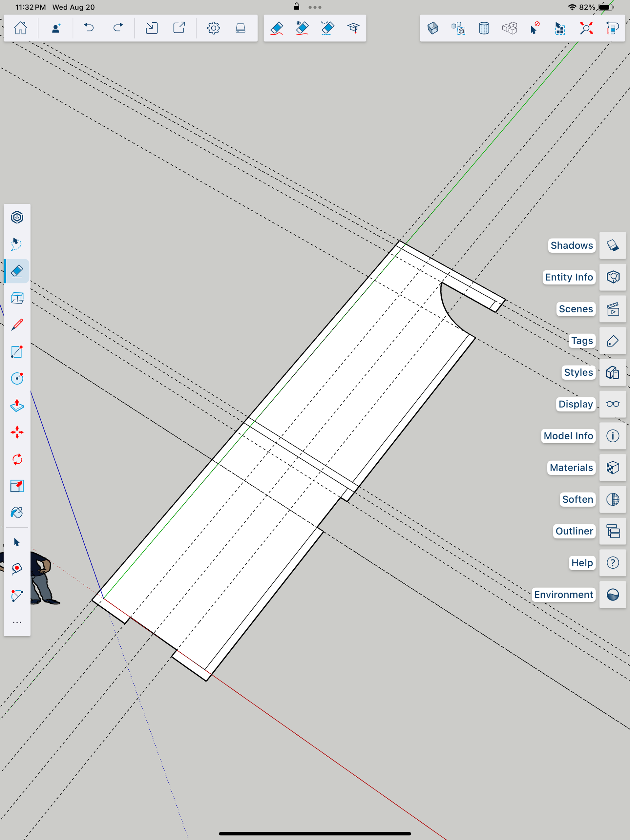Image resolution: width=630 pixels, height=840 pixels.
Task: Toggle the standard Erase mode option
Action: (x=277, y=28)
